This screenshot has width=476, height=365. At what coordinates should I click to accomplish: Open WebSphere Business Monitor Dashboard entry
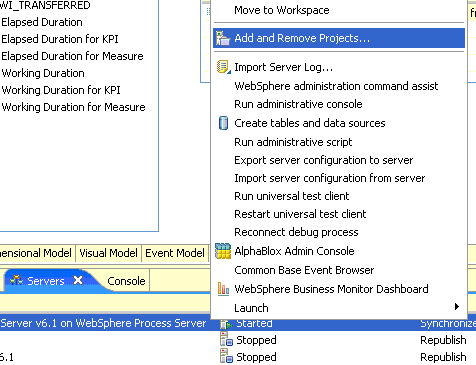[339, 289]
